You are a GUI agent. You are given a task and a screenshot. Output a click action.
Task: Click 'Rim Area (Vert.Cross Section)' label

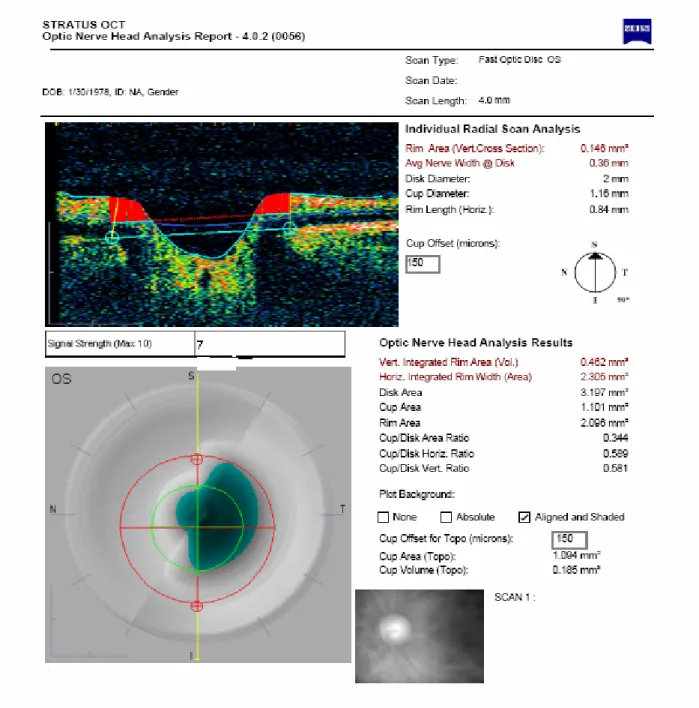click(x=475, y=149)
